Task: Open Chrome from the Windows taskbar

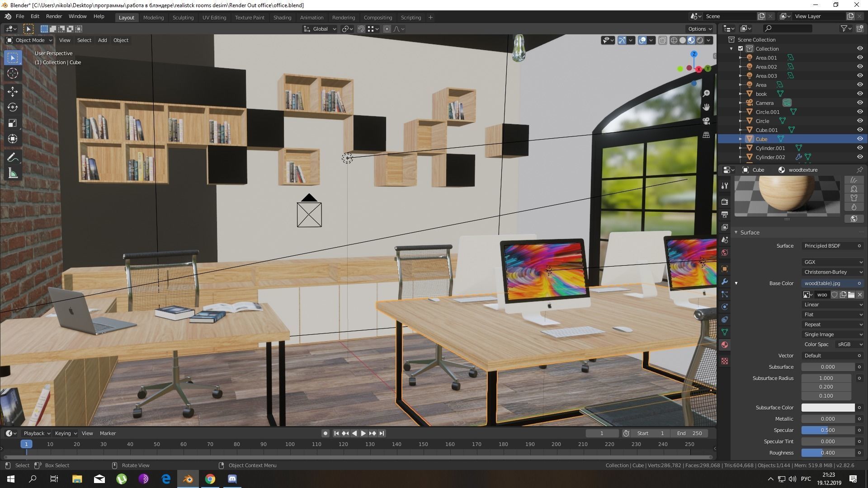Action: point(210,479)
